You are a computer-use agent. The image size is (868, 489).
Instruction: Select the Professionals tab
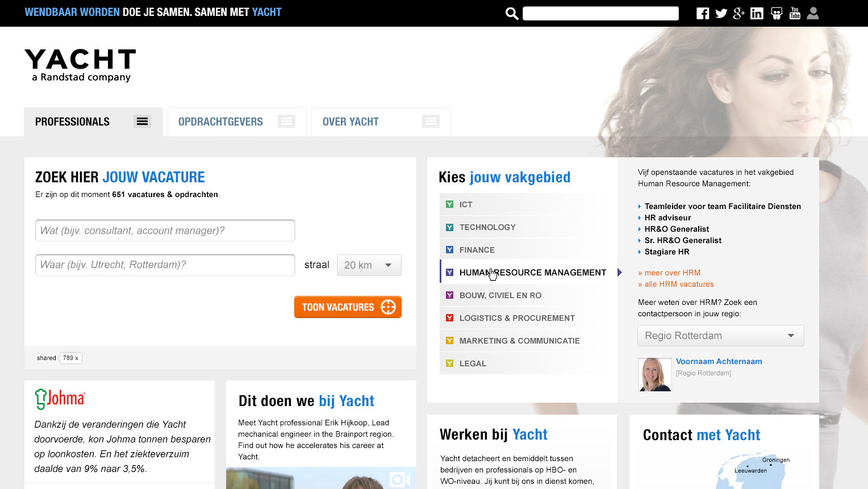(x=93, y=122)
